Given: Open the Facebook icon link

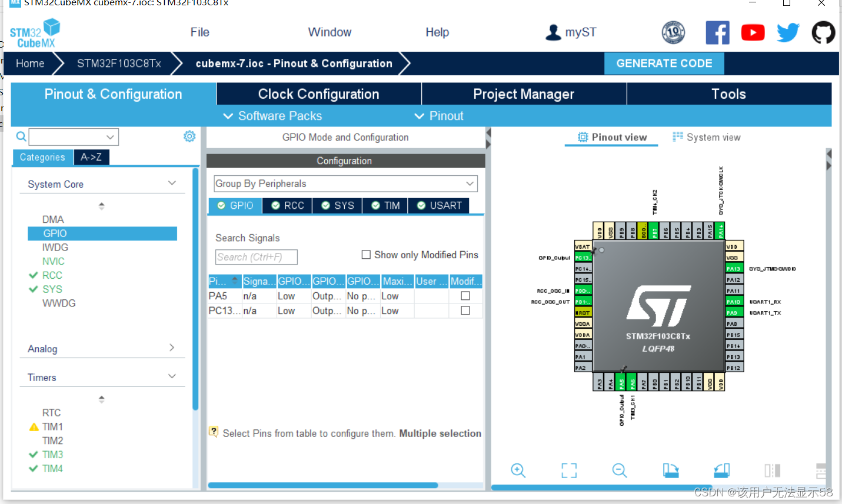Looking at the screenshot, I should 717,32.
